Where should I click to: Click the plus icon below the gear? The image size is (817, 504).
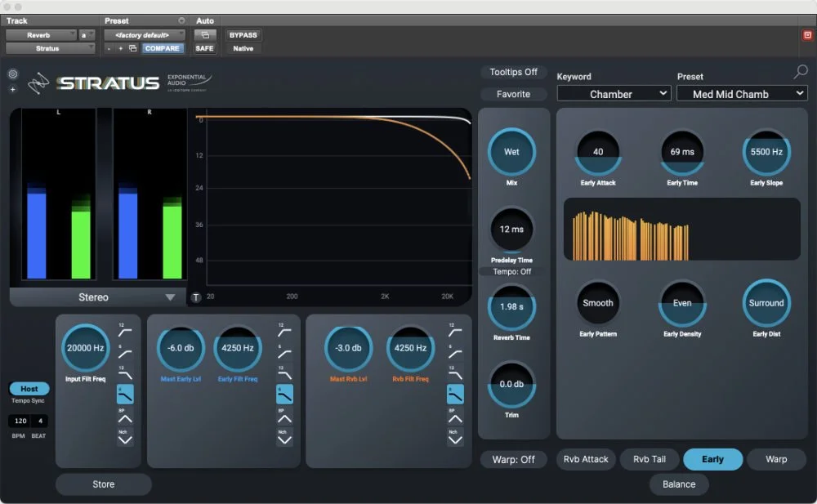pyautogui.click(x=12, y=88)
